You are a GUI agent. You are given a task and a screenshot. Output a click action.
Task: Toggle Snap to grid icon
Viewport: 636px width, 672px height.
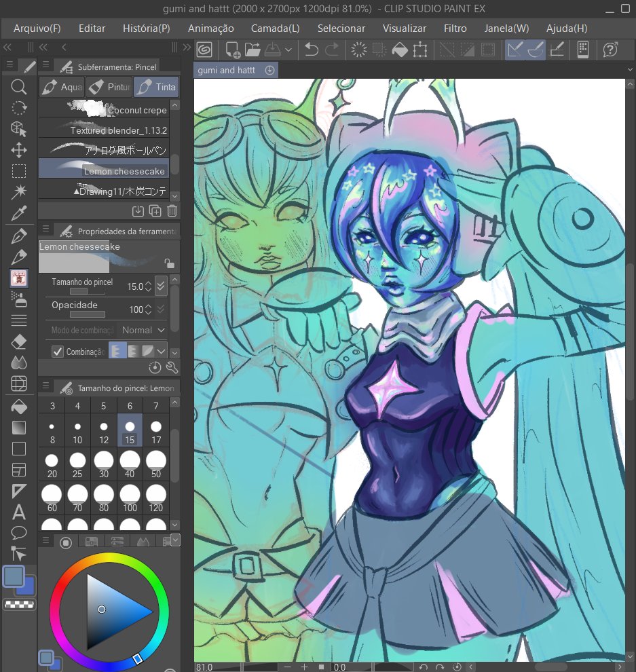(557, 50)
